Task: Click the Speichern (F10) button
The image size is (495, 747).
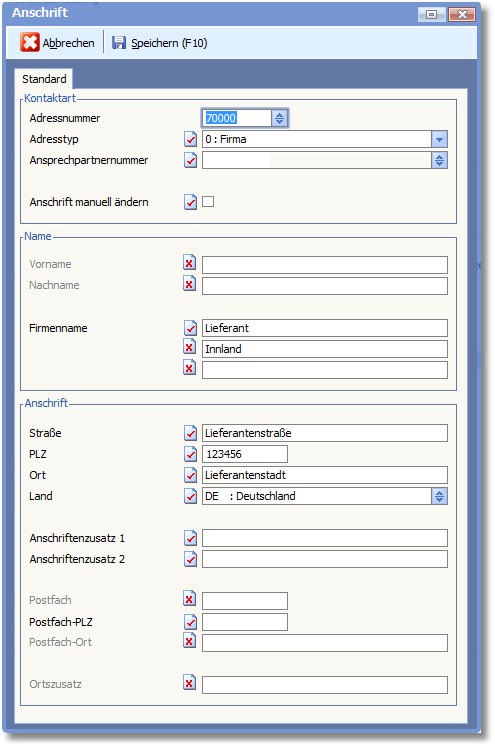Action: click(x=160, y=43)
